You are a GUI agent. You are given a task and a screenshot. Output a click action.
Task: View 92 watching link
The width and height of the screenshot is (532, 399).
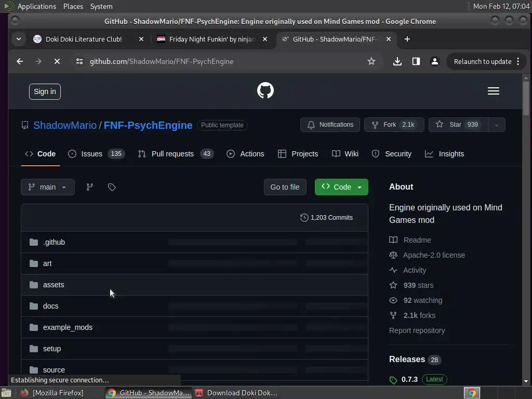423,300
